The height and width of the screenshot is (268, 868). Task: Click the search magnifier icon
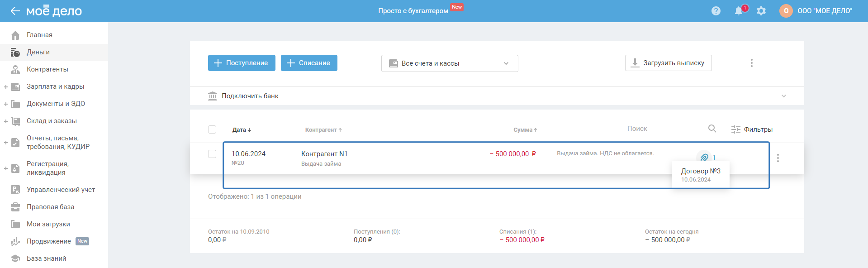[712, 129]
